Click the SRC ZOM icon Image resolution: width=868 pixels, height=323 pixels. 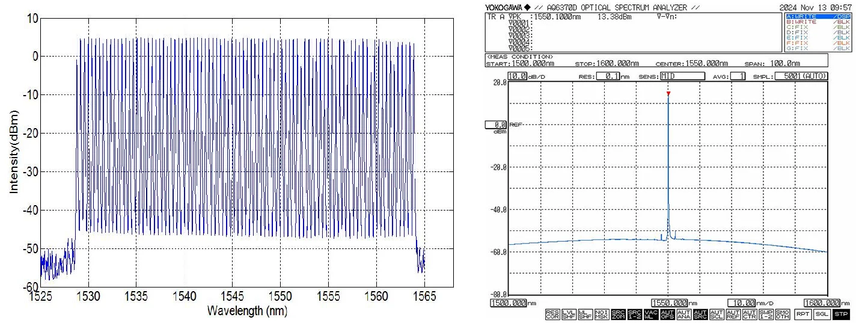(x=618, y=314)
